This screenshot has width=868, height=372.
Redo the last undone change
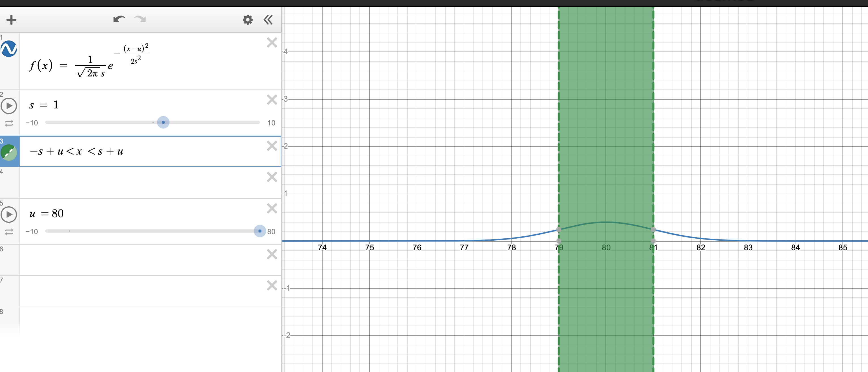(140, 19)
